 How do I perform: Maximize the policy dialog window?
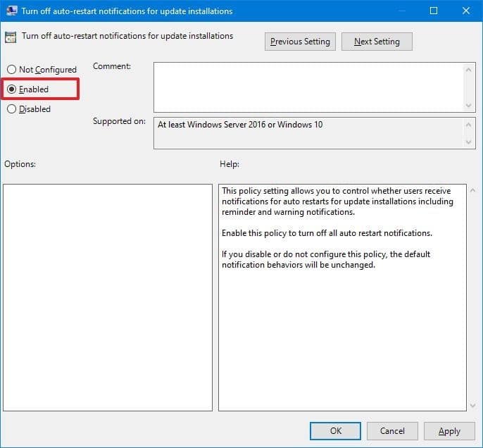pos(434,11)
